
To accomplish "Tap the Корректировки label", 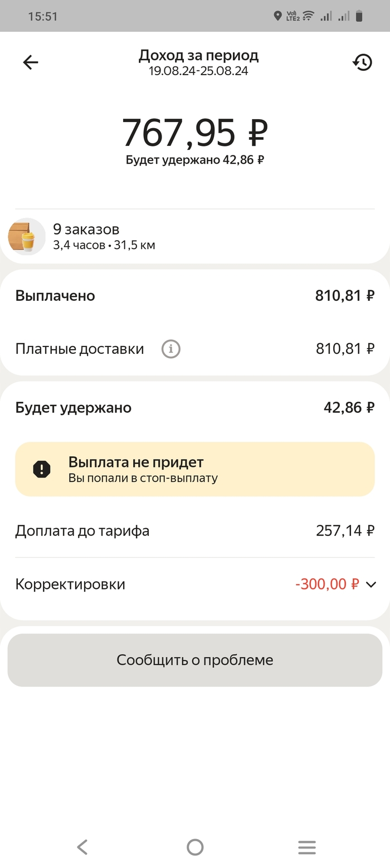I will pyautogui.click(x=70, y=584).
